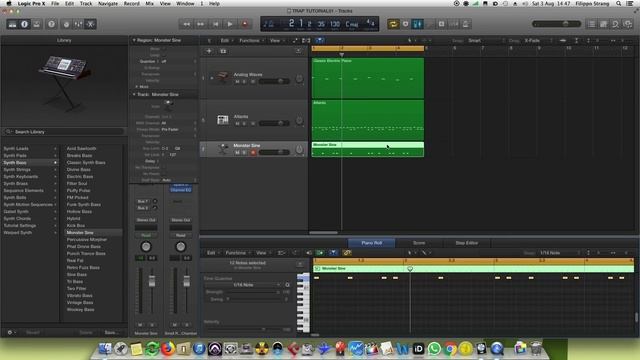Select the Monster Sine region in tracks area
The height and width of the screenshot is (360, 640).
click(x=368, y=149)
